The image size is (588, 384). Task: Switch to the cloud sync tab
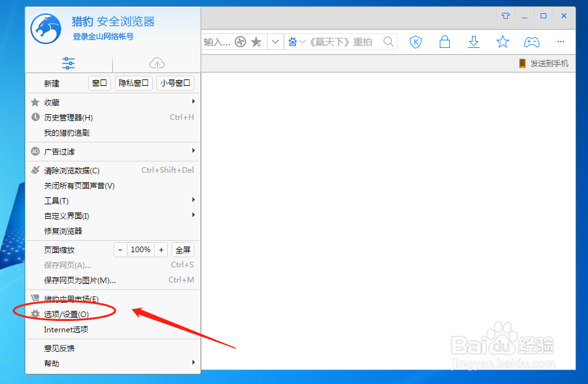coord(156,63)
